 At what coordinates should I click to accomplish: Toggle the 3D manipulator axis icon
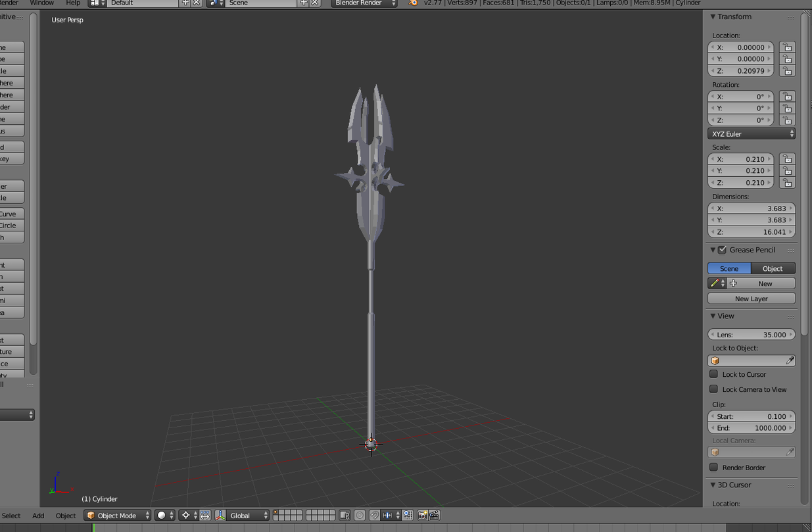pos(221,516)
